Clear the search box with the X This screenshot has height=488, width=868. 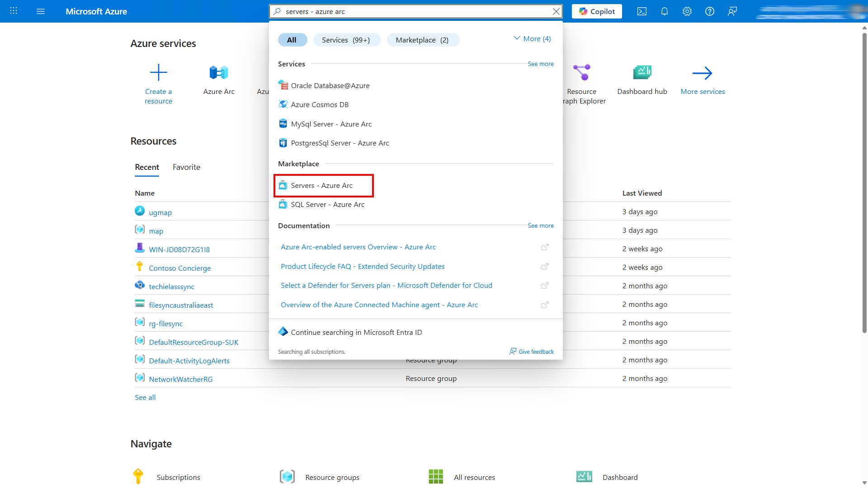[x=556, y=11]
